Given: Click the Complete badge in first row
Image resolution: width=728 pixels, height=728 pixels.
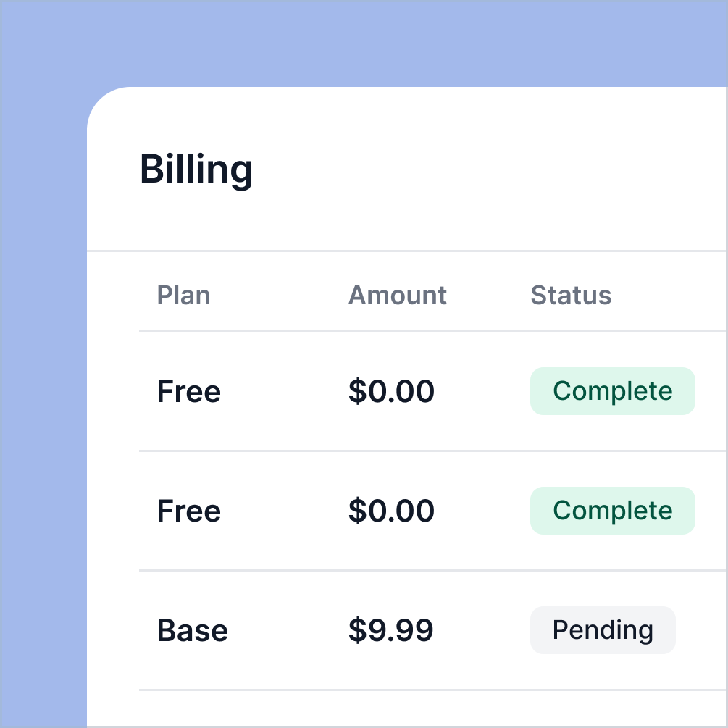Looking at the screenshot, I should pos(612,391).
